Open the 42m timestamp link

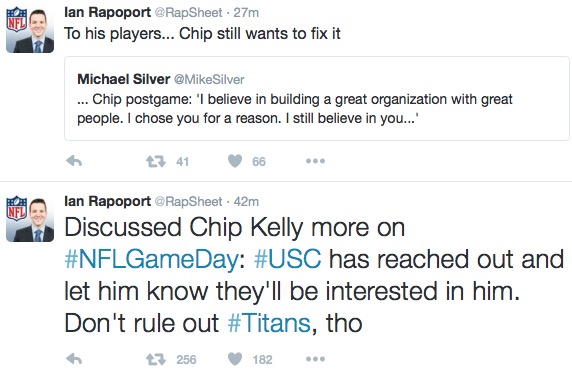pyautogui.click(x=246, y=201)
